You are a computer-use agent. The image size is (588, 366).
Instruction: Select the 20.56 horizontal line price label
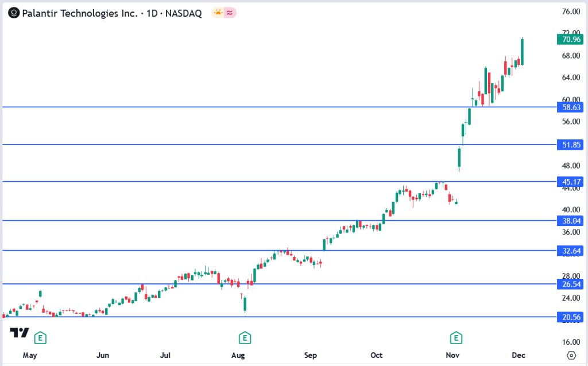(570, 317)
